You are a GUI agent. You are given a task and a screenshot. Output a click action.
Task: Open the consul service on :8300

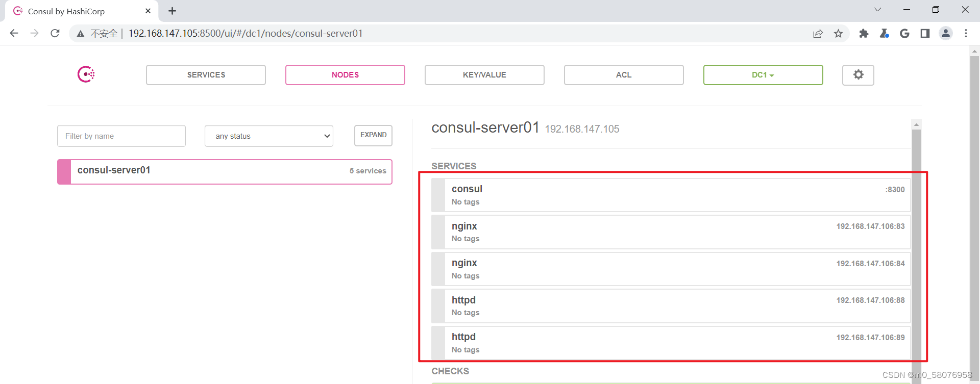tap(671, 195)
